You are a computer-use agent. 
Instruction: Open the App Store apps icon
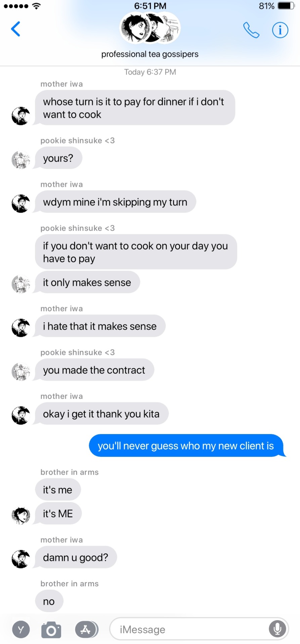(87, 630)
